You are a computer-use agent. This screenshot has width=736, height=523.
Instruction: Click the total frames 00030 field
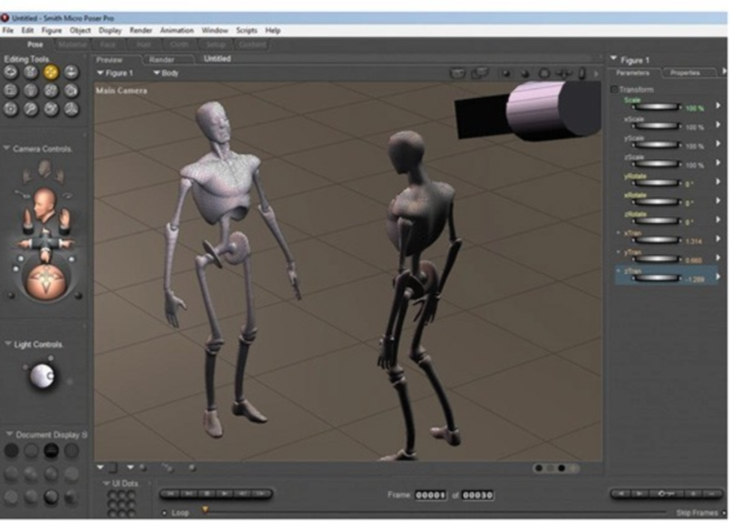(x=477, y=495)
